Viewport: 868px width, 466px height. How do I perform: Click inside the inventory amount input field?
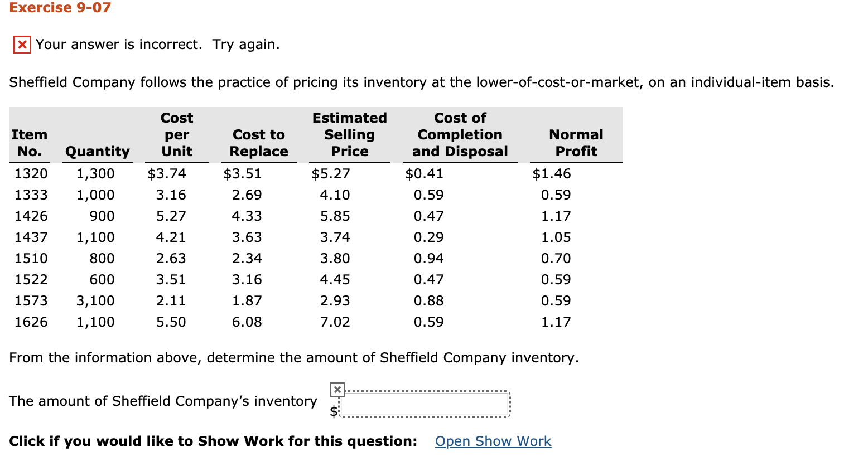[425, 402]
